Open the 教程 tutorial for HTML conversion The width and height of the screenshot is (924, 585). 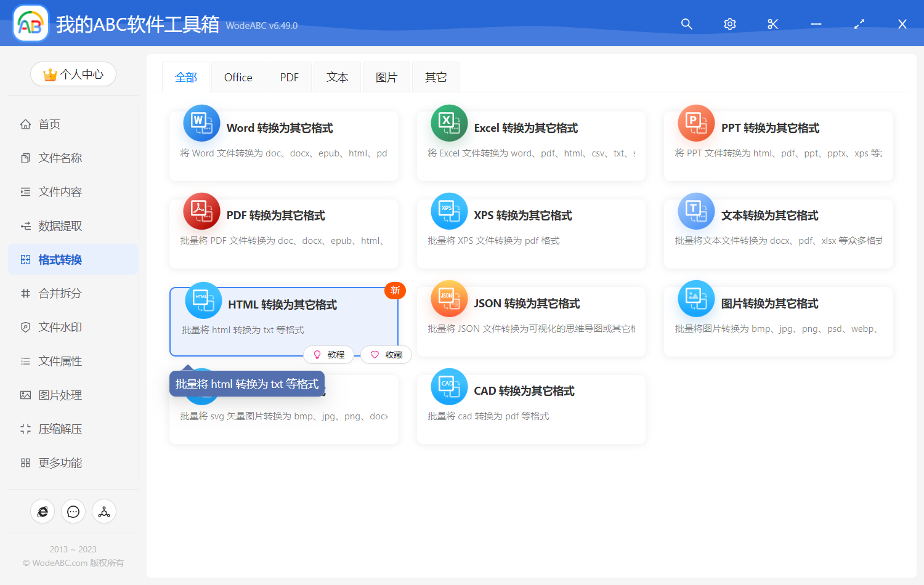[329, 355]
